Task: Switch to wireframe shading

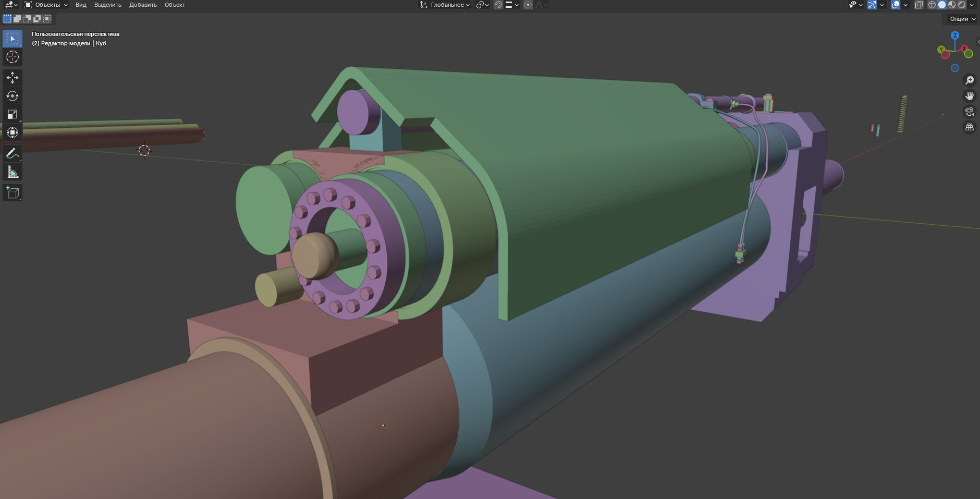Action: click(932, 5)
